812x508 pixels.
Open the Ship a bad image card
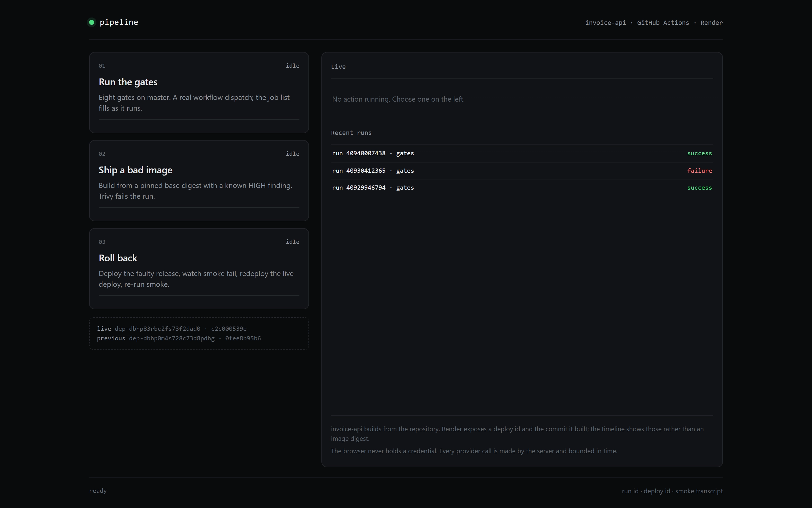(x=199, y=180)
